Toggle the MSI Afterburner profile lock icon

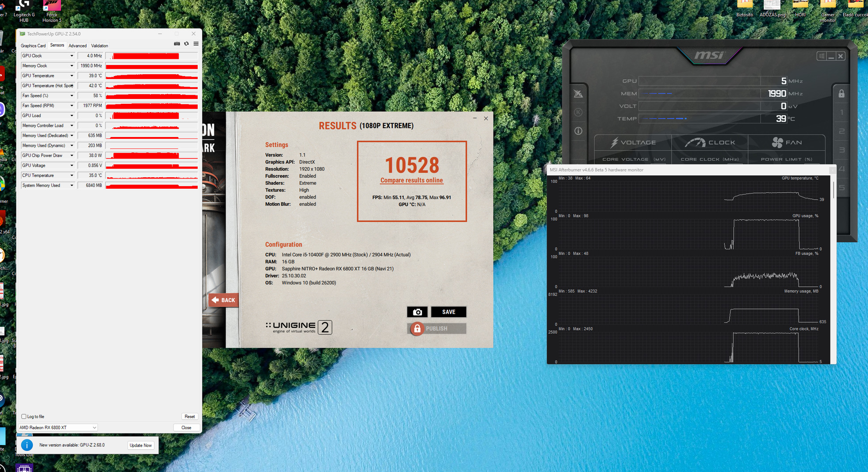coord(841,94)
